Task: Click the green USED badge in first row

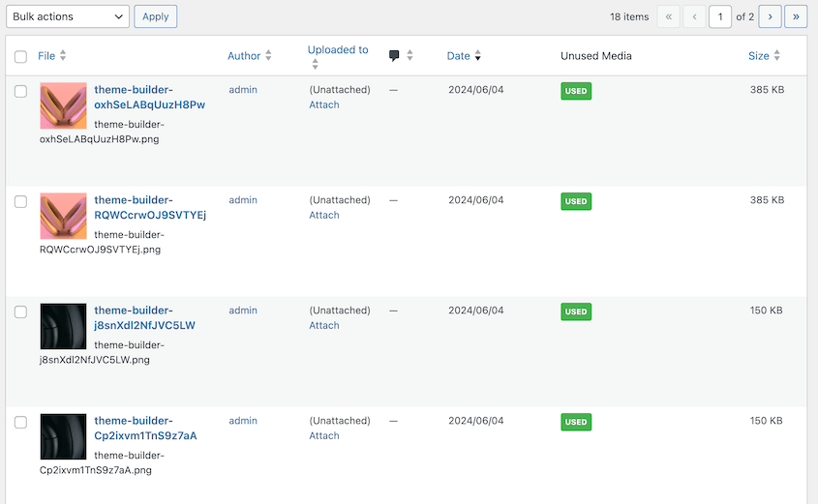Action: pos(576,91)
